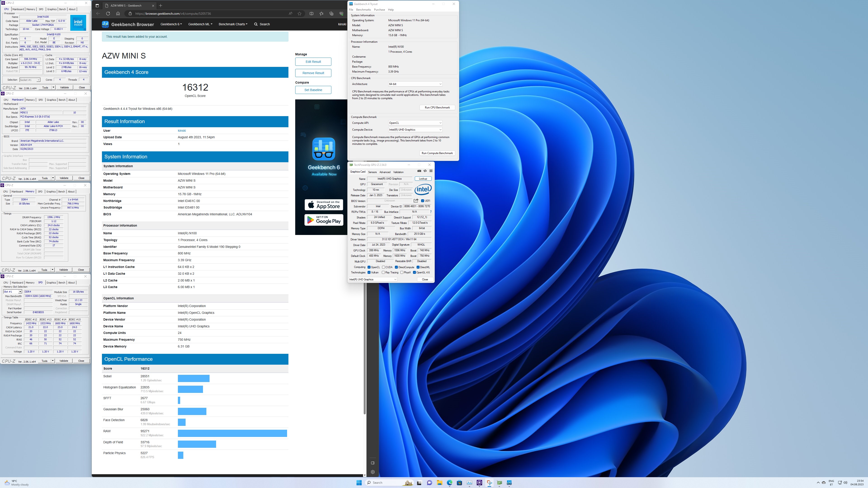Switch to Advanced tab in GPU-Z
This screenshot has height=488, width=868.
pyautogui.click(x=385, y=172)
